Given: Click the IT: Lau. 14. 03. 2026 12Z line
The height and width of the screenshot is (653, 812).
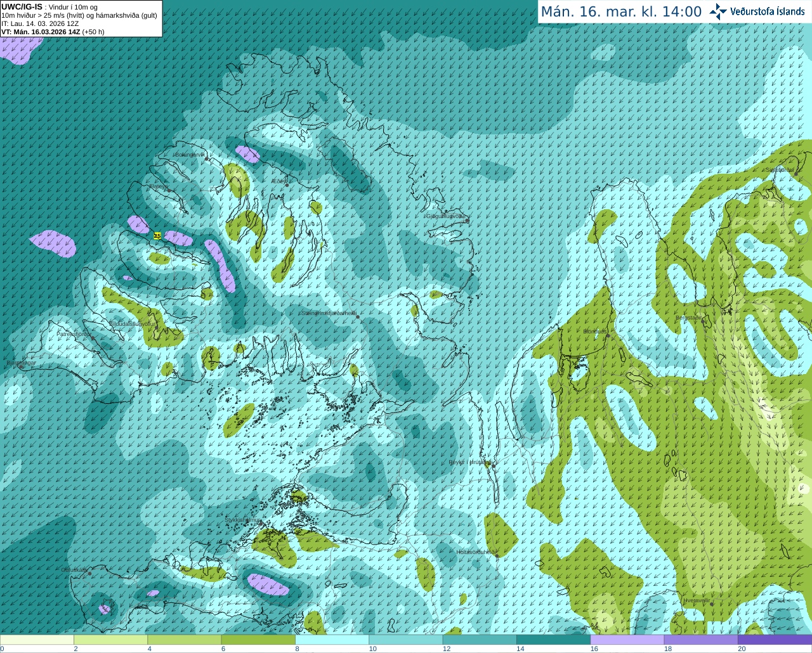Looking at the screenshot, I should [41, 23].
